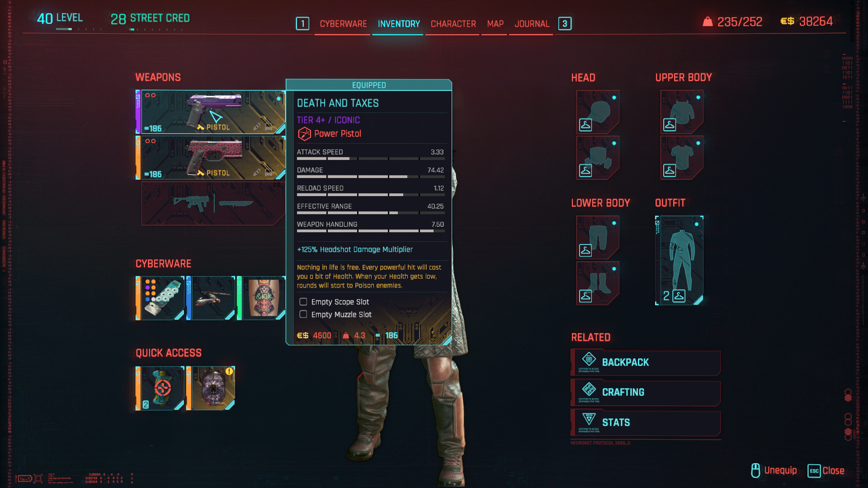Open the Backpack panel
The height and width of the screenshot is (488, 868).
tap(646, 362)
